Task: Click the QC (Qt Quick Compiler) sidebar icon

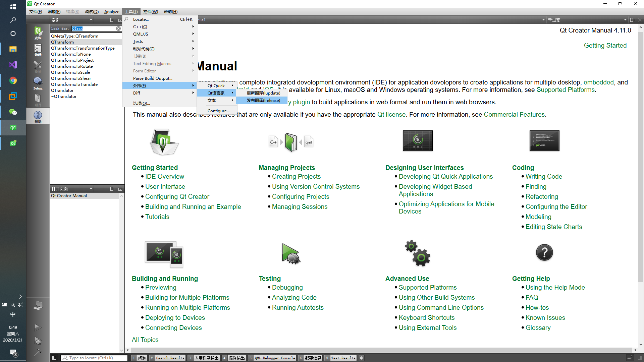Action: (13, 128)
